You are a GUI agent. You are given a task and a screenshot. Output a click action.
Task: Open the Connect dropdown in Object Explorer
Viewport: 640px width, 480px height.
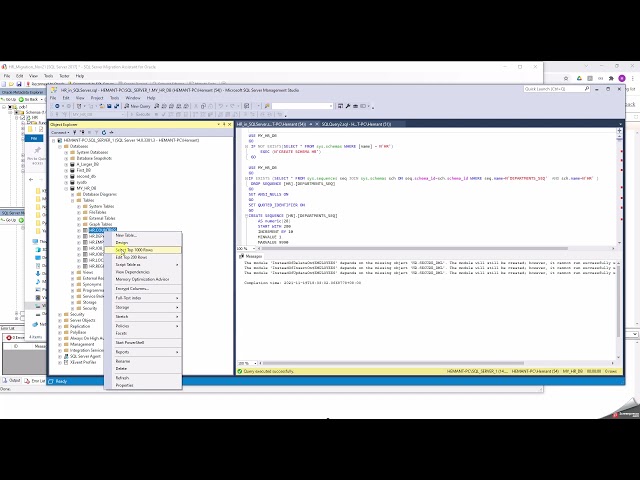pos(60,132)
